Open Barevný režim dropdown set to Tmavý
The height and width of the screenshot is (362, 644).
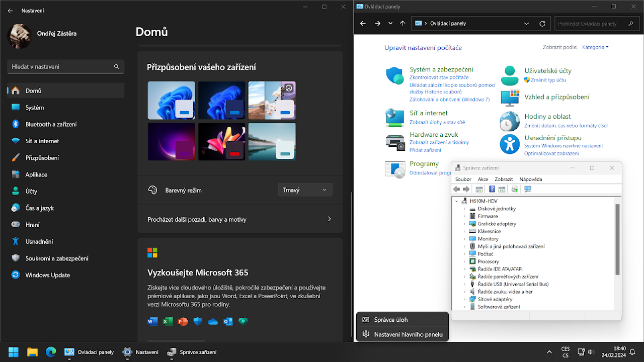[x=305, y=190]
